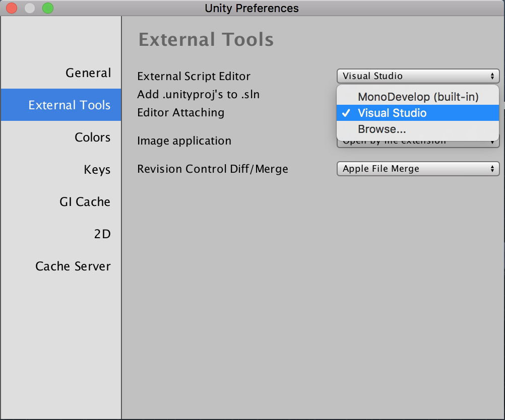The width and height of the screenshot is (505, 420).
Task: Expand the Revision Control Diff/Merge dropdown
Action: pyautogui.click(x=418, y=169)
